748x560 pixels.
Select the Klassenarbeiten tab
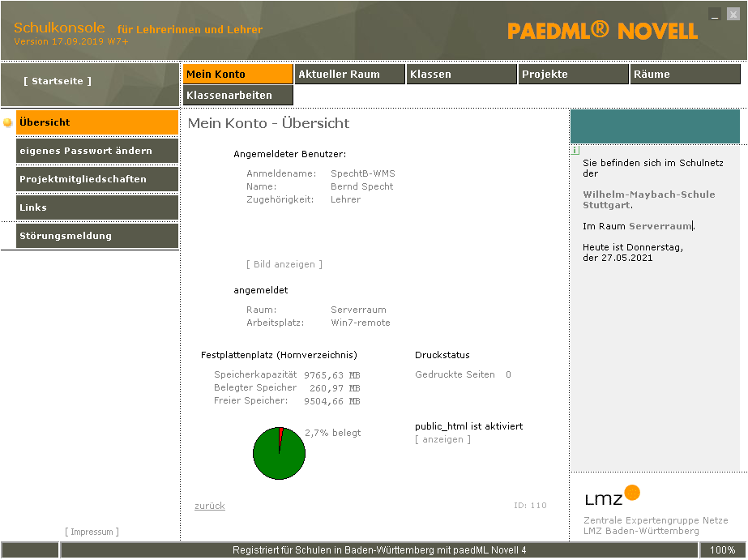pos(237,95)
